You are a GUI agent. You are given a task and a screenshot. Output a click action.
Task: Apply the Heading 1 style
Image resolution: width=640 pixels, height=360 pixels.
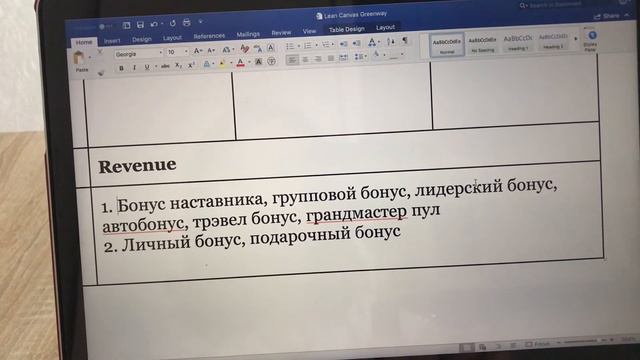click(518, 42)
